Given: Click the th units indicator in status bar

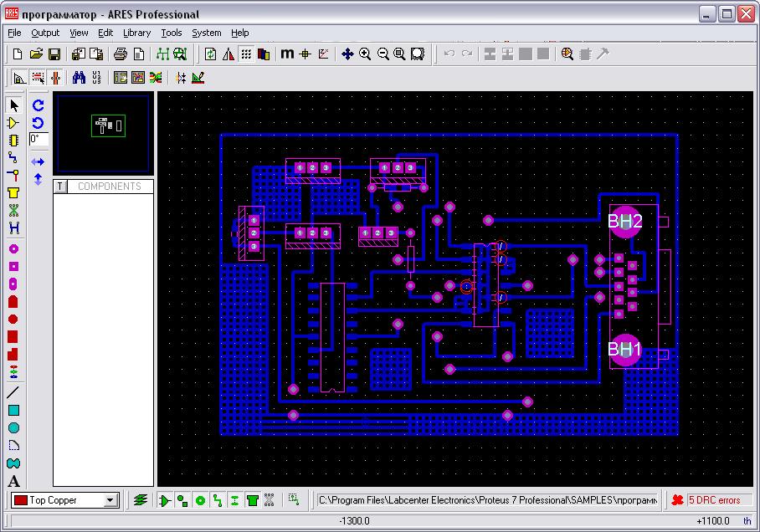Looking at the screenshot, I should pyautogui.click(x=747, y=521).
